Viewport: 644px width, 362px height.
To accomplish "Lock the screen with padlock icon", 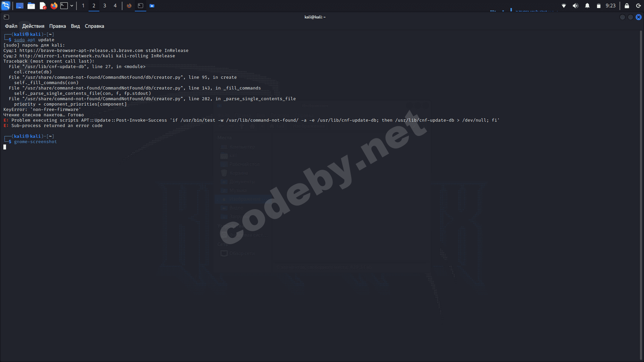I will pyautogui.click(x=627, y=6).
